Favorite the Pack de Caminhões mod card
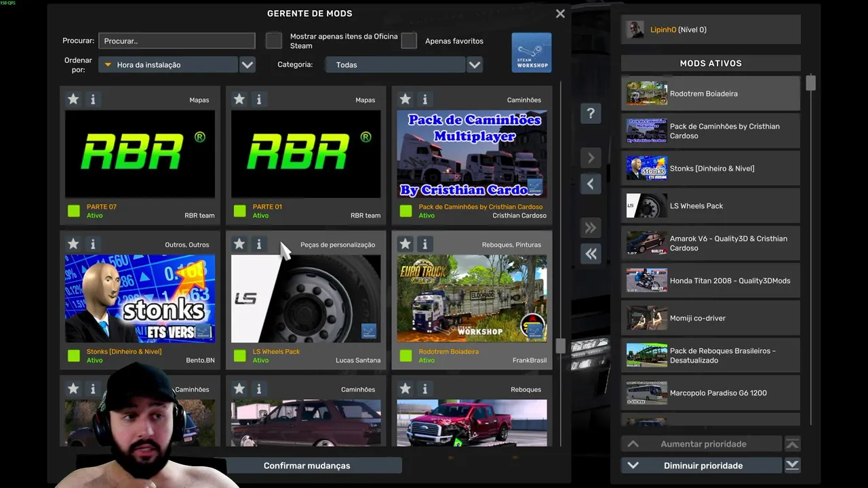The height and width of the screenshot is (488, 868). tap(405, 100)
